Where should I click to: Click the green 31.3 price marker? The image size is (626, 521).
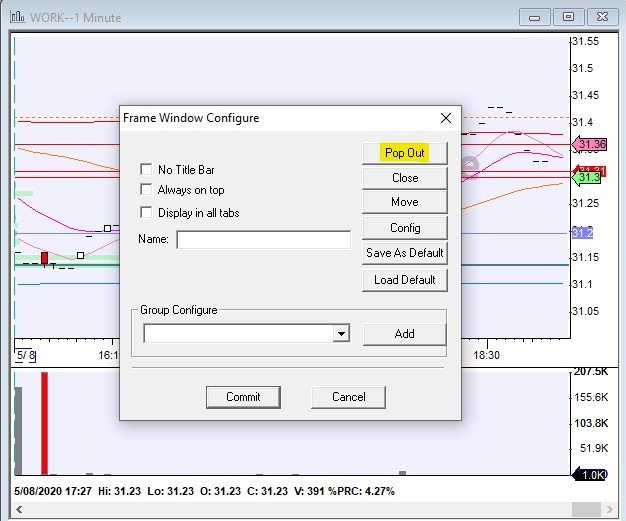tap(589, 177)
